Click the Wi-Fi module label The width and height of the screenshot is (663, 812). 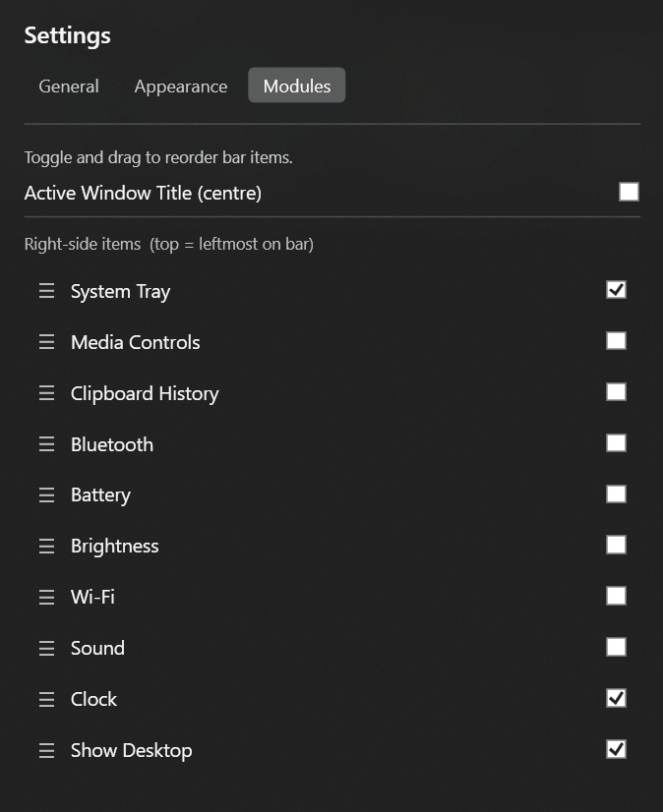92,597
